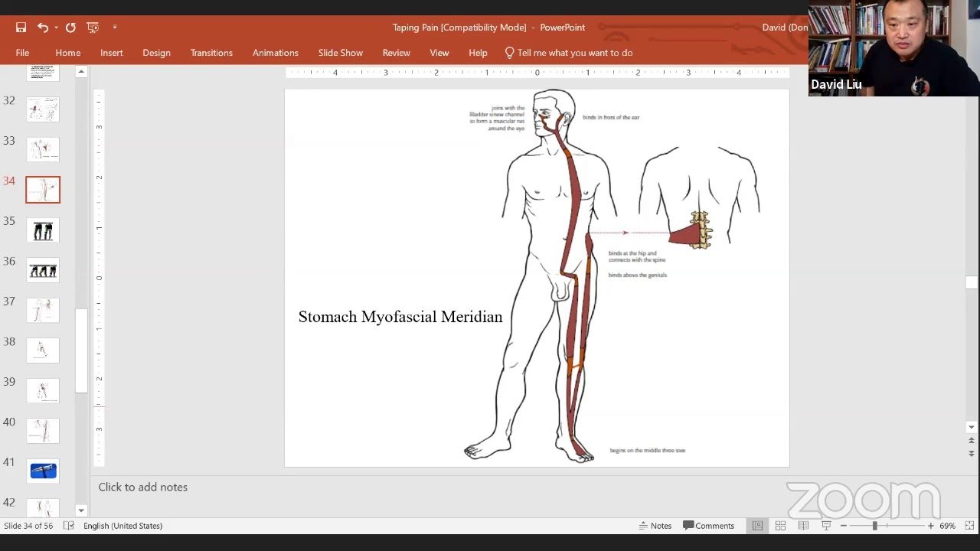The height and width of the screenshot is (551, 980).
Task: Click the Save icon in Quick Access
Action: click(x=21, y=28)
